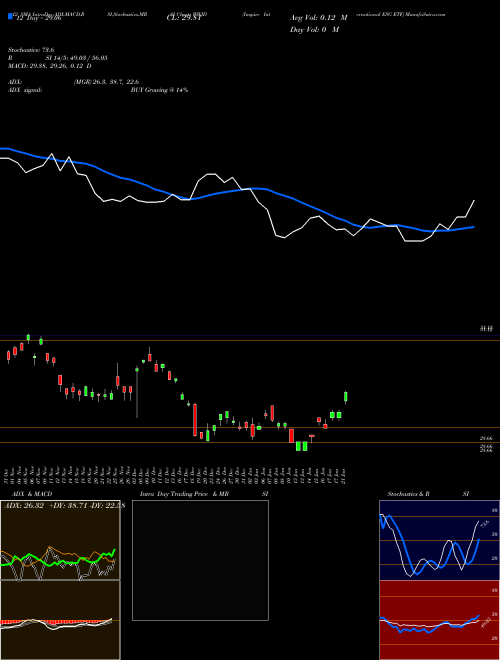Screen dimensions: 500x660
Task: Click the tall red candle mid price chart
Action: tap(195, 420)
